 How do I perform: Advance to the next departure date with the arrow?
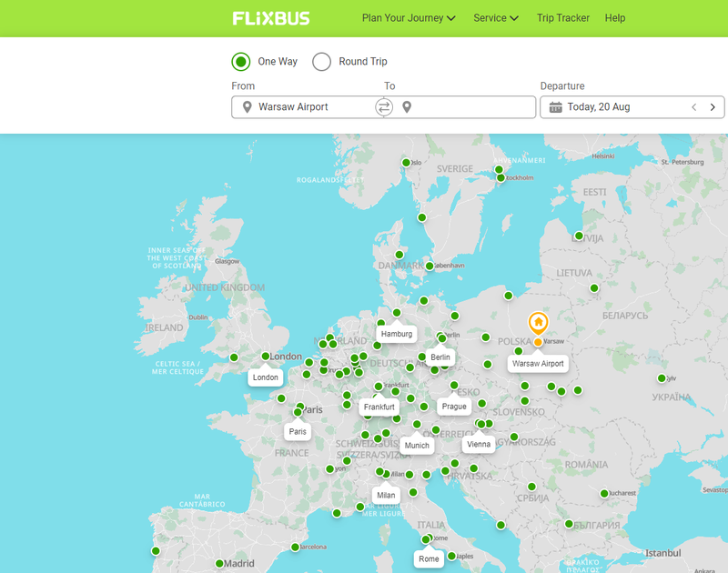tap(713, 106)
